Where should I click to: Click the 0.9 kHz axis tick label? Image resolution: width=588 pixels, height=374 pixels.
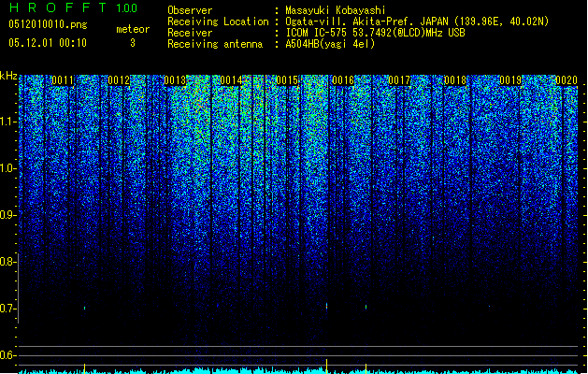coord(8,215)
